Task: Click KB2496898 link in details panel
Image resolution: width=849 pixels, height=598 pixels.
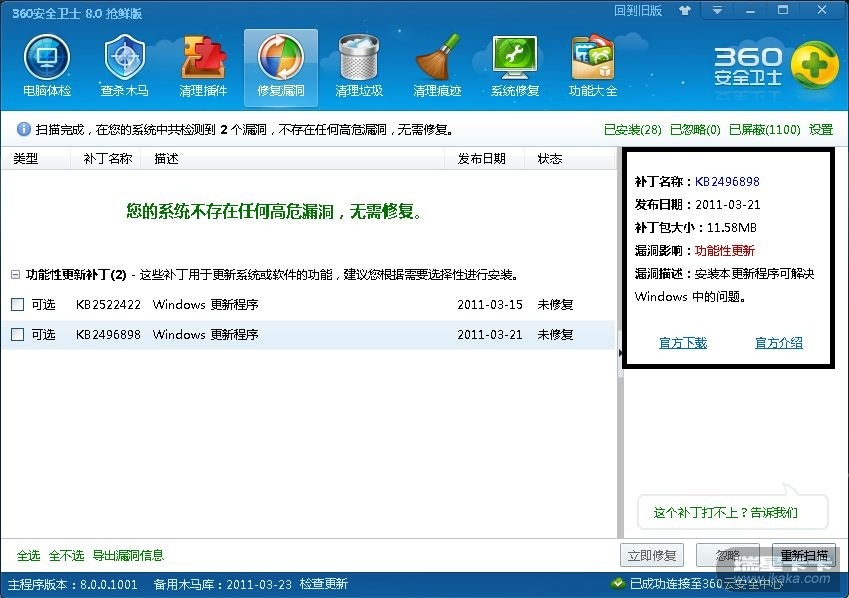Action: point(727,181)
